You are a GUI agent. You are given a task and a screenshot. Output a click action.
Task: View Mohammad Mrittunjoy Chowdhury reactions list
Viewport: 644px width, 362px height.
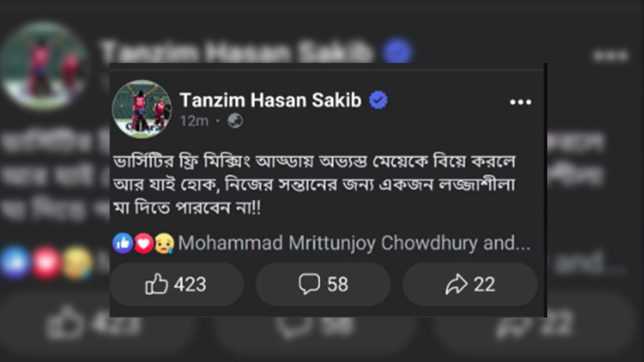tap(354, 243)
